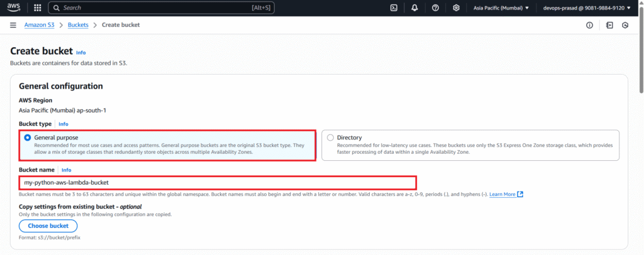This screenshot has width=644, height=255.
Task: Click 'Asia Pacific (Mumbai) ap-south-1' region text
Action: click(63, 111)
